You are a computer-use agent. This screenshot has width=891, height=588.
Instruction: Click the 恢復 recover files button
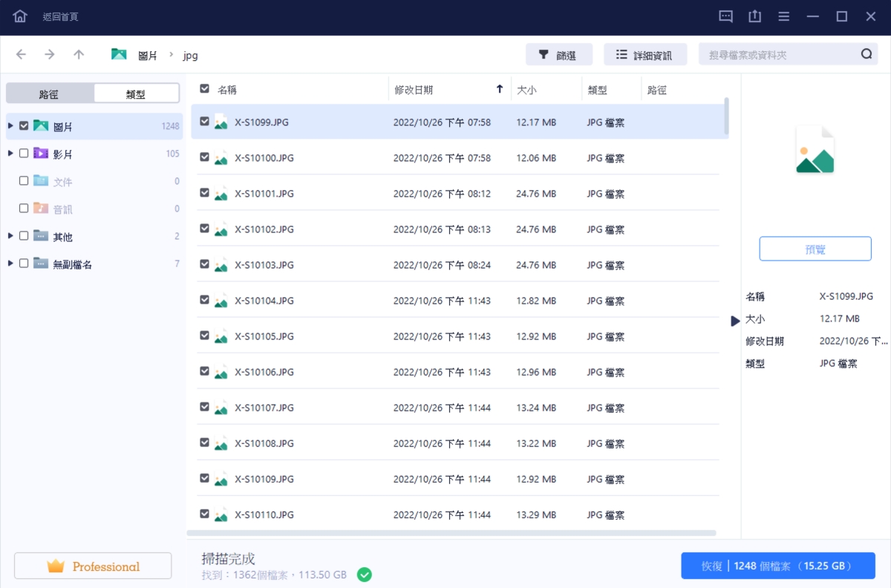(x=777, y=566)
